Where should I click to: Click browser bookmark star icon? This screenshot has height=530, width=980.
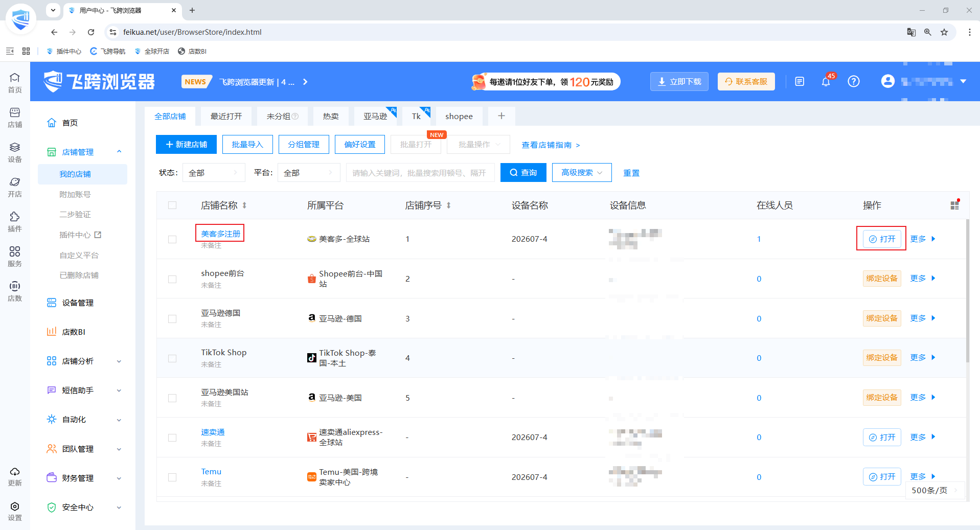pos(944,32)
